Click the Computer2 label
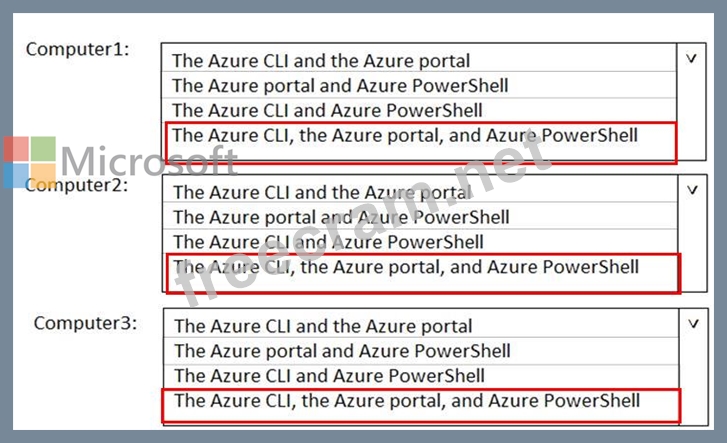 click(77, 184)
